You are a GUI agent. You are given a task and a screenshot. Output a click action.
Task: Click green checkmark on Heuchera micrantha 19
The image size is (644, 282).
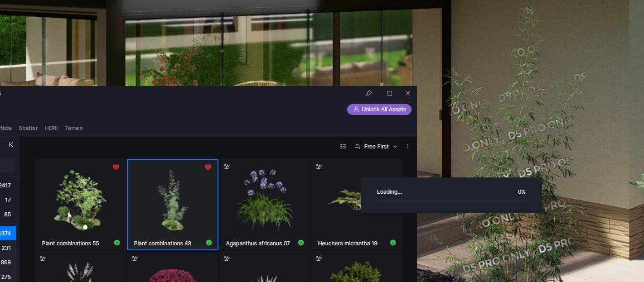[x=393, y=243]
